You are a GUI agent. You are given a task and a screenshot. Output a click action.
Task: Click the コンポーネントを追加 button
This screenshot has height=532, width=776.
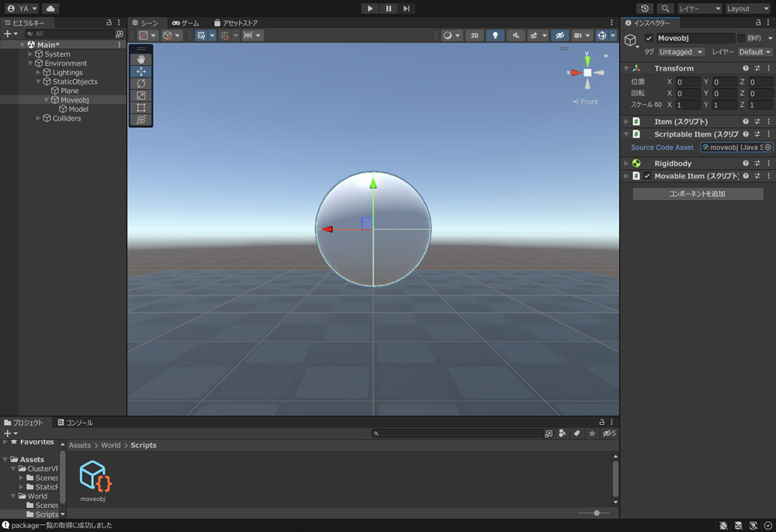698,194
